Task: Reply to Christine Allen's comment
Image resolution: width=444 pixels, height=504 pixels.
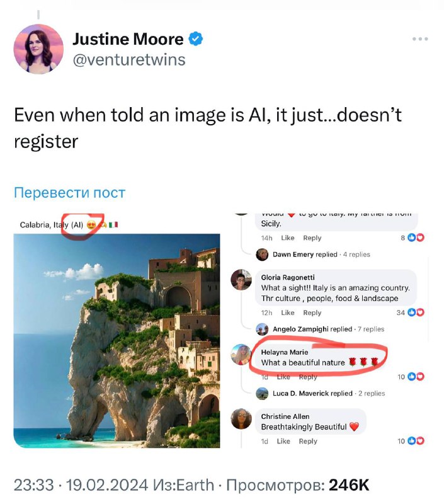Action: (x=308, y=442)
